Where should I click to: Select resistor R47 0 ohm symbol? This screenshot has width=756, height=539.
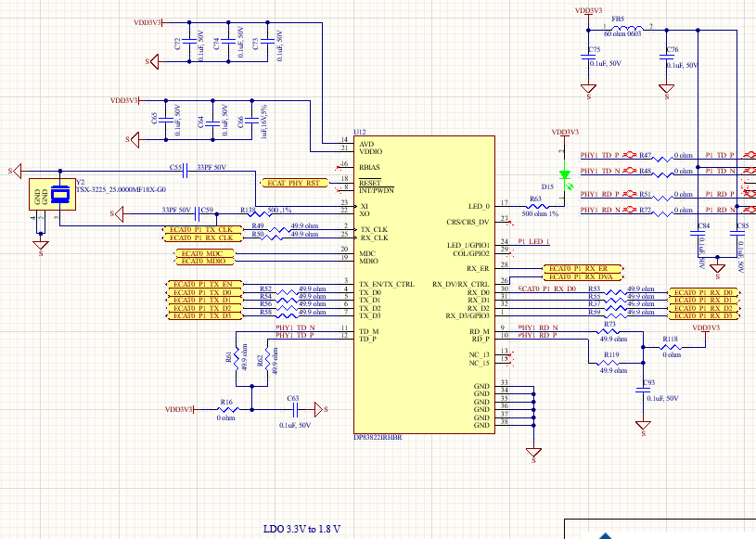tap(663, 159)
